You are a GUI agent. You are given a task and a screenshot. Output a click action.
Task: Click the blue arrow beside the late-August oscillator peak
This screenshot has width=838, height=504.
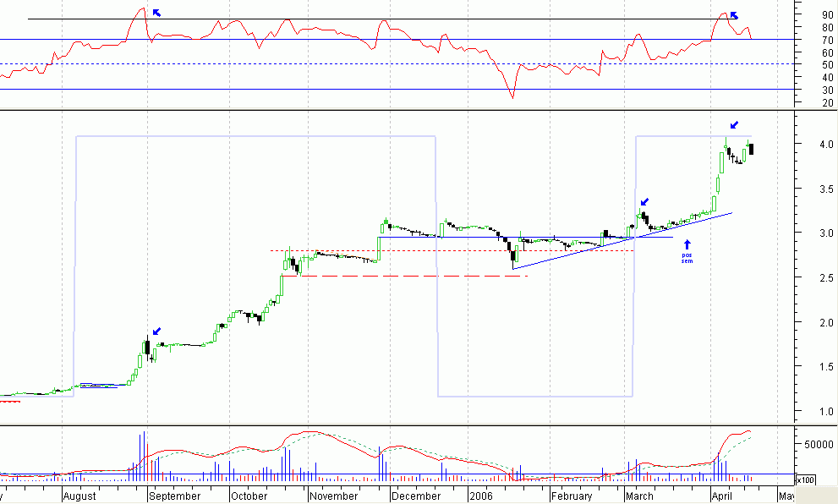156,13
